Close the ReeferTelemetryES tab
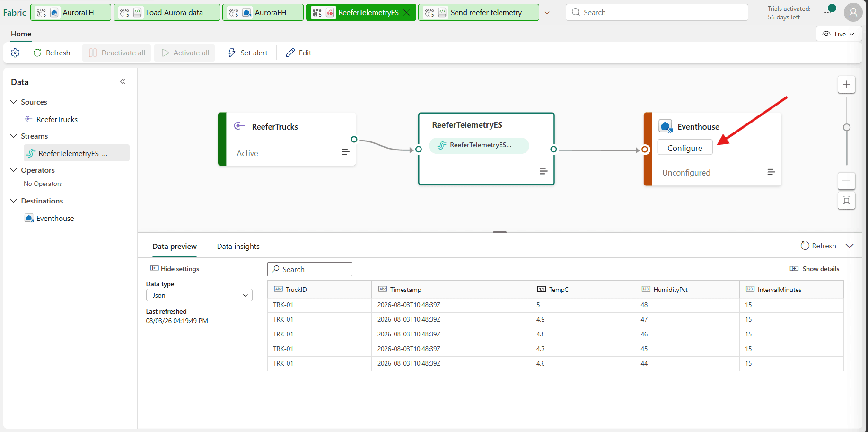The height and width of the screenshot is (432, 868). [406, 12]
